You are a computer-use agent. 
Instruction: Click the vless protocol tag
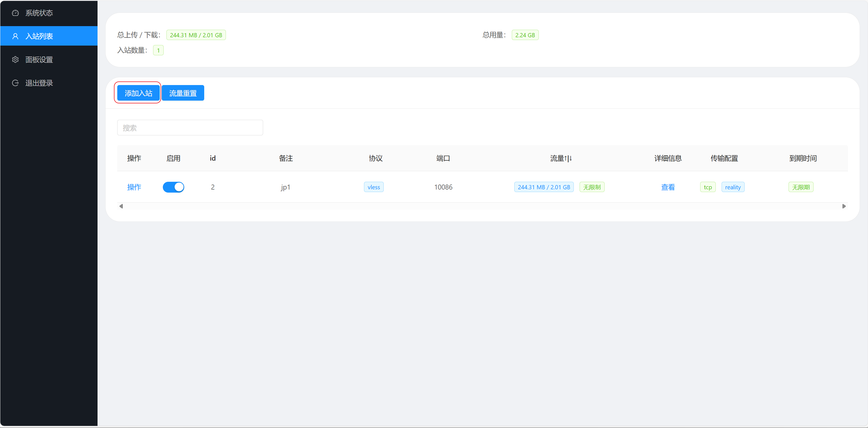pos(374,187)
